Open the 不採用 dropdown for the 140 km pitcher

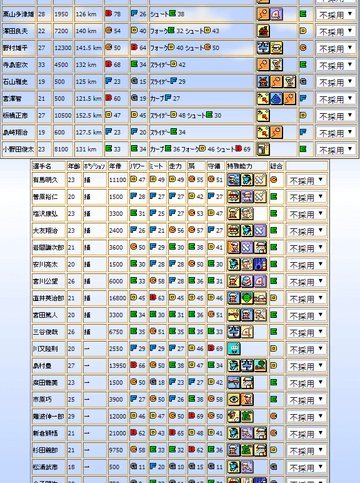click(336, 32)
